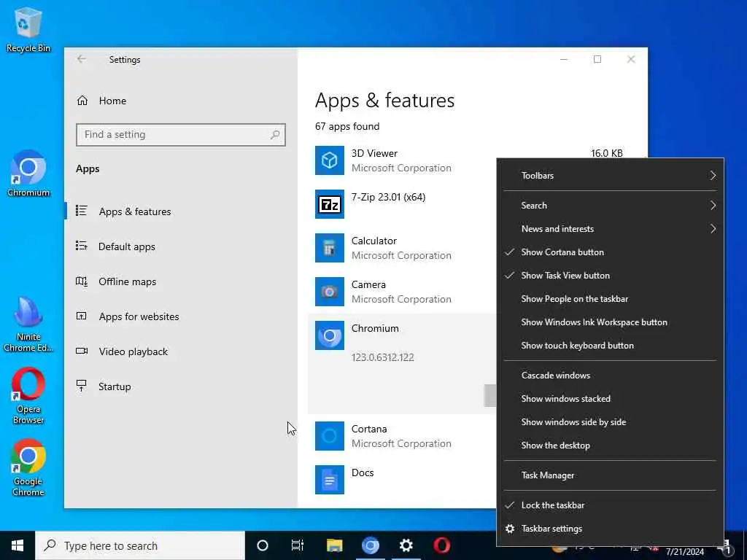Viewport: 747px width, 560px height.
Task: Open Task View from the taskbar
Action: click(x=298, y=545)
